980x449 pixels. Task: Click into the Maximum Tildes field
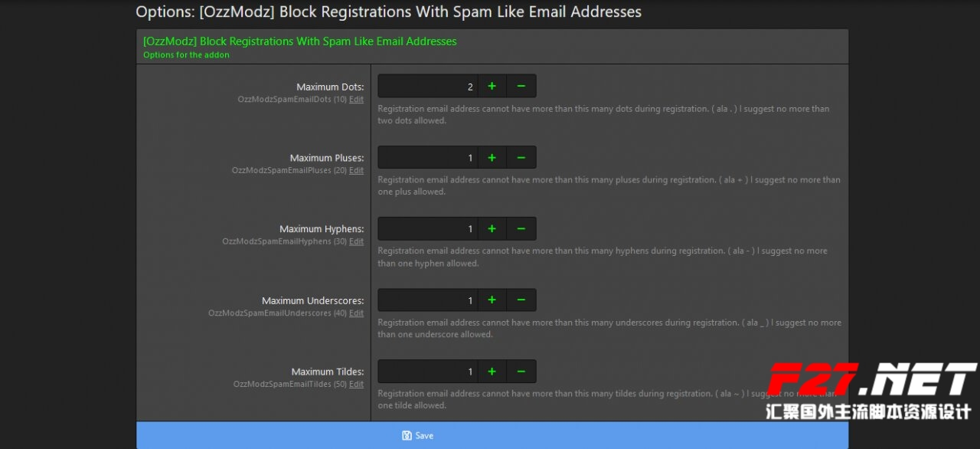pyautogui.click(x=428, y=372)
